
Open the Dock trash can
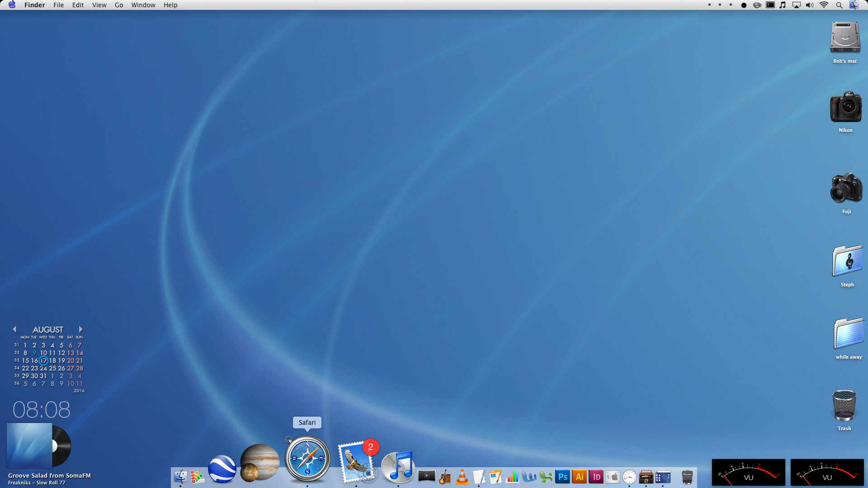pyautogui.click(x=687, y=477)
